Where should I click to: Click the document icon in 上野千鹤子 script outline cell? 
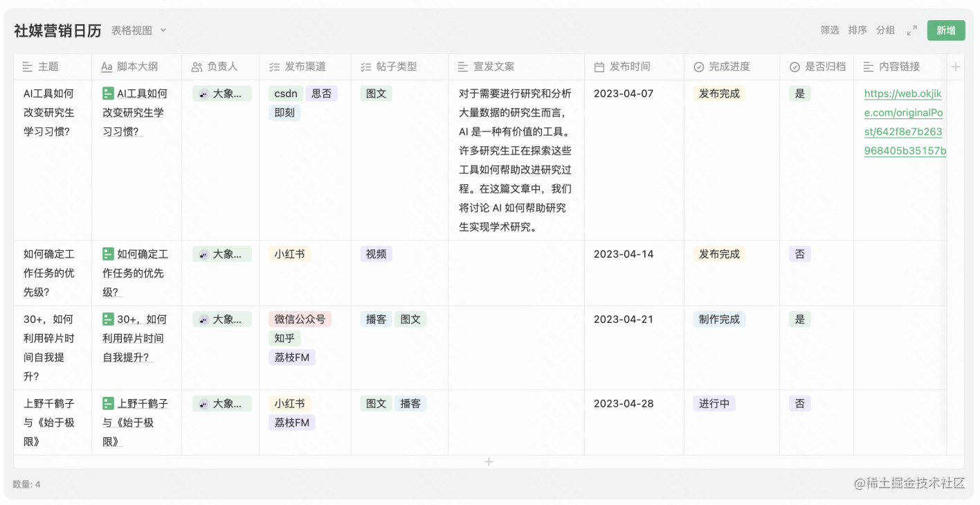[108, 402]
